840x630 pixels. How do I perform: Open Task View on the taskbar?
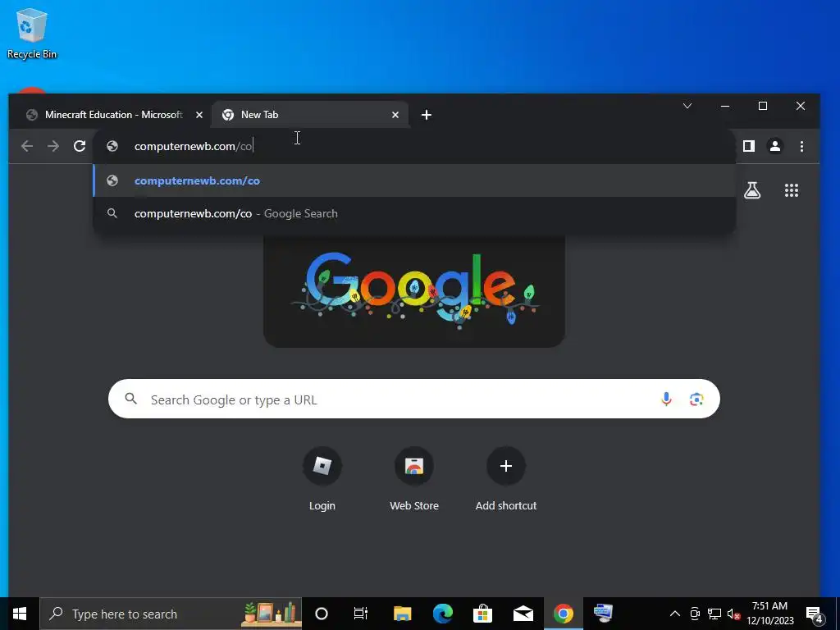[x=361, y=614]
